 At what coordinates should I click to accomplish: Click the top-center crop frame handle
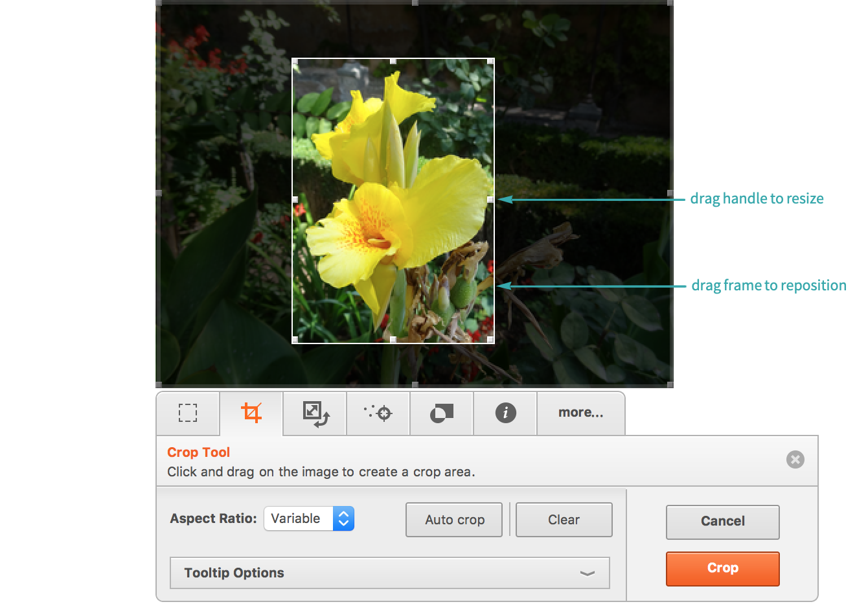393,61
